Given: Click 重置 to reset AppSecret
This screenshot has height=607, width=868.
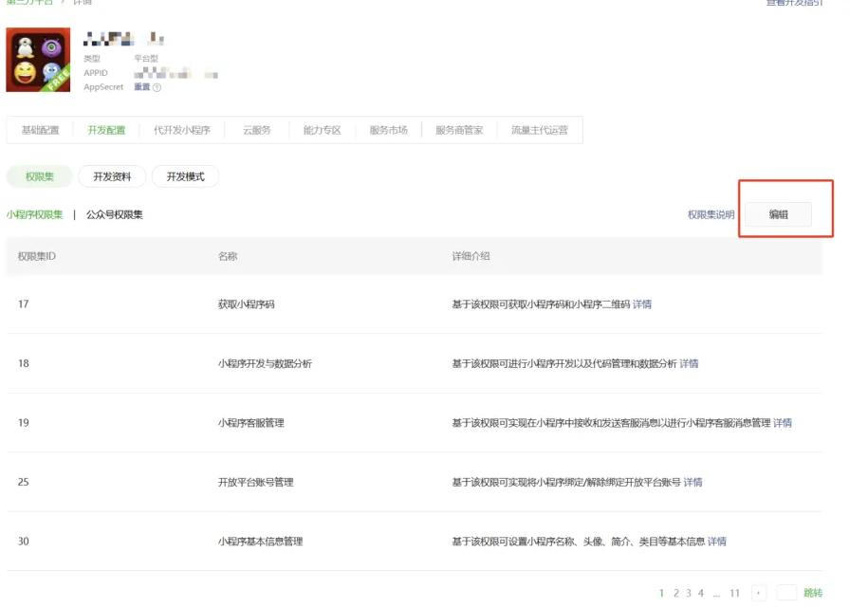Looking at the screenshot, I should pyautogui.click(x=141, y=87).
